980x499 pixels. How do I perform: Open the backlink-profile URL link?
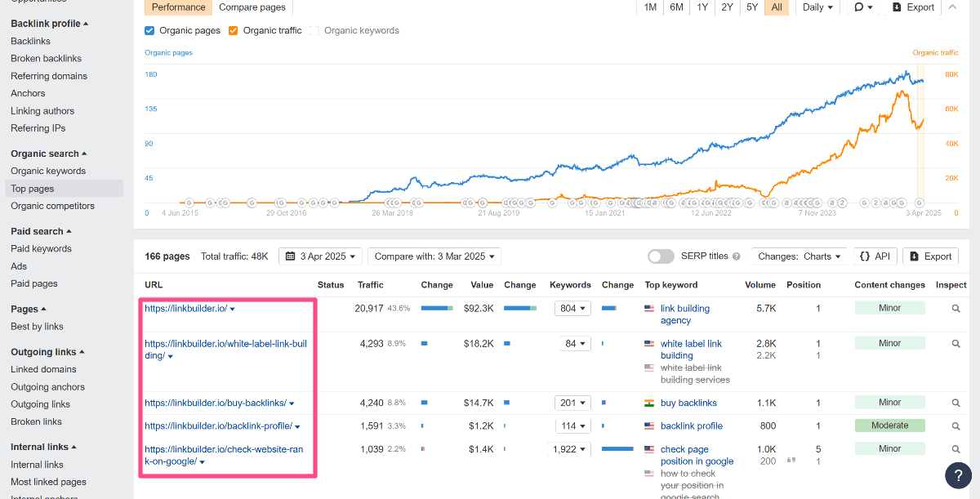point(218,426)
